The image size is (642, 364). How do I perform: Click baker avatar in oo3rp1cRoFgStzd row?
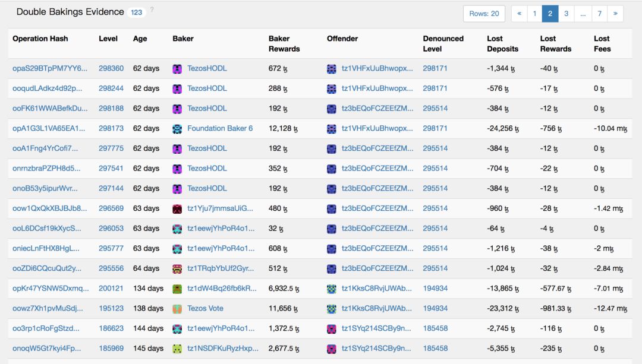tap(177, 329)
